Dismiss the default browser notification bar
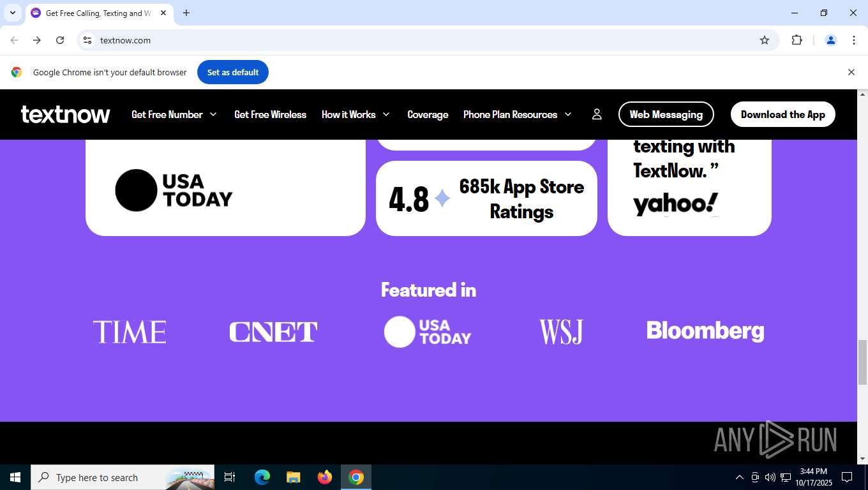Image resolution: width=868 pixels, height=490 pixels. coord(851,72)
